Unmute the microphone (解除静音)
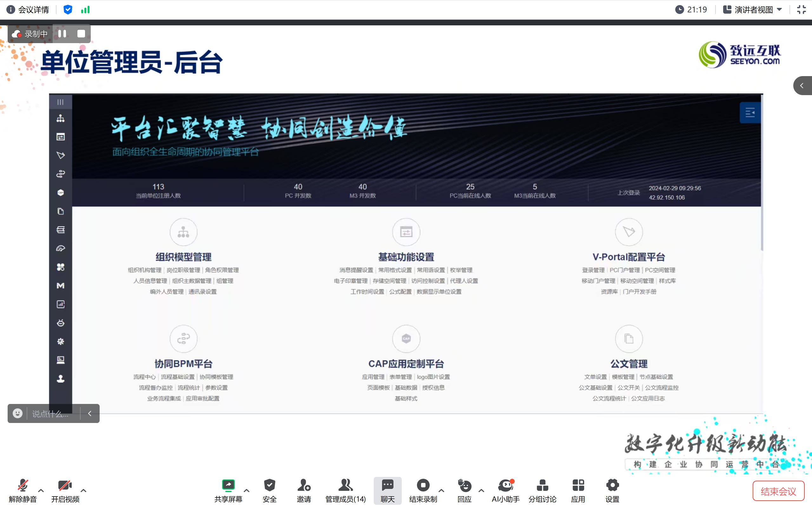The height and width of the screenshot is (507, 812). 23,485
